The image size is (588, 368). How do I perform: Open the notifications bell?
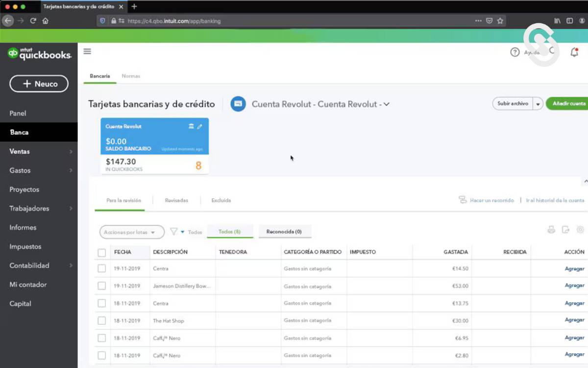(x=574, y=53)
